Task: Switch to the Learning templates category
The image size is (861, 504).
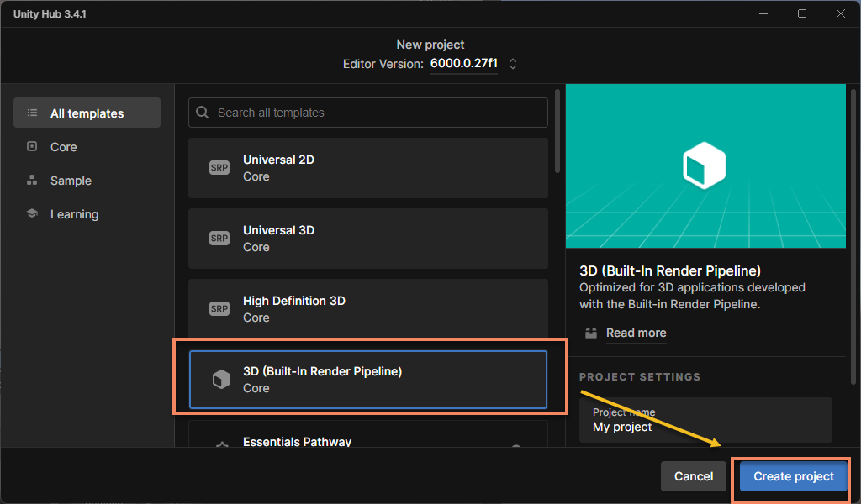Action: (x=74, y=214)
